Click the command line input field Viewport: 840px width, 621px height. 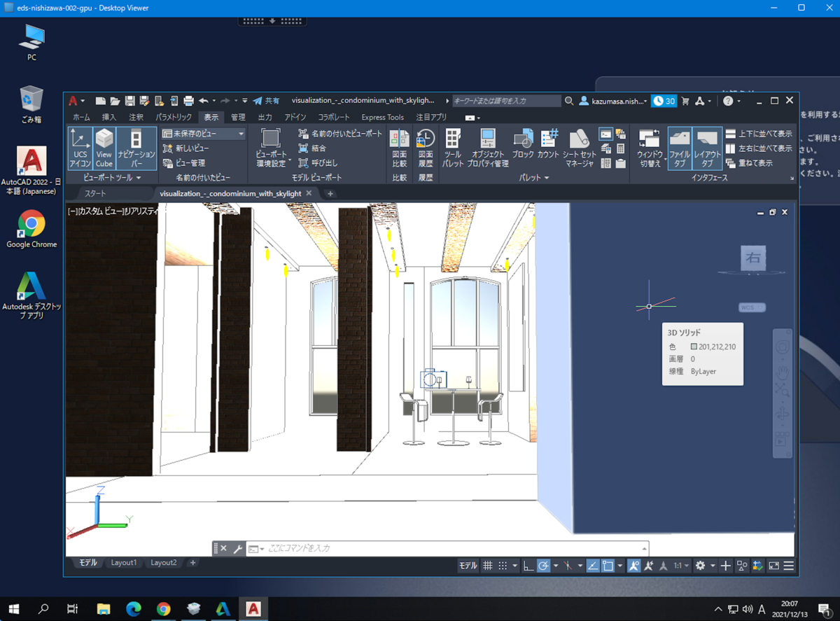click(448, 548)
